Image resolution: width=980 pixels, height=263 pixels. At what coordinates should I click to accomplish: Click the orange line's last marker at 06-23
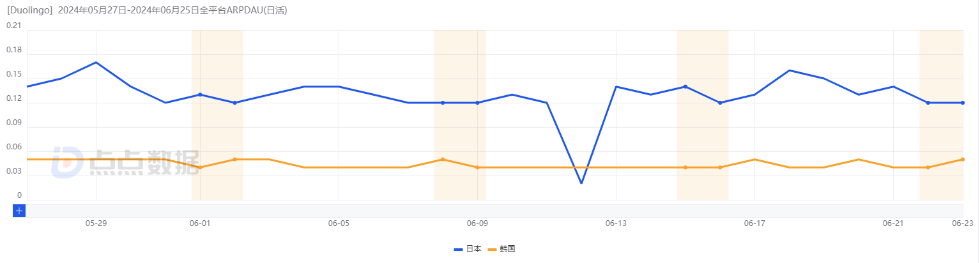pos(962,160)
